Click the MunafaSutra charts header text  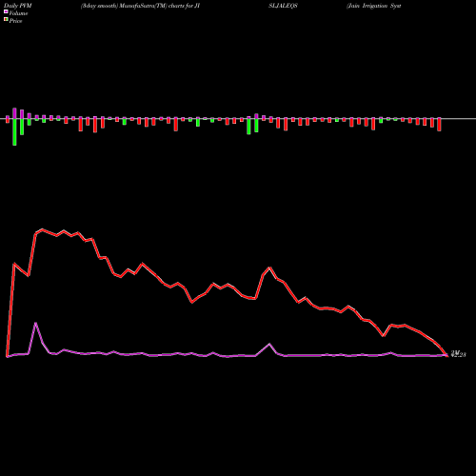click(x=140, y=6)
